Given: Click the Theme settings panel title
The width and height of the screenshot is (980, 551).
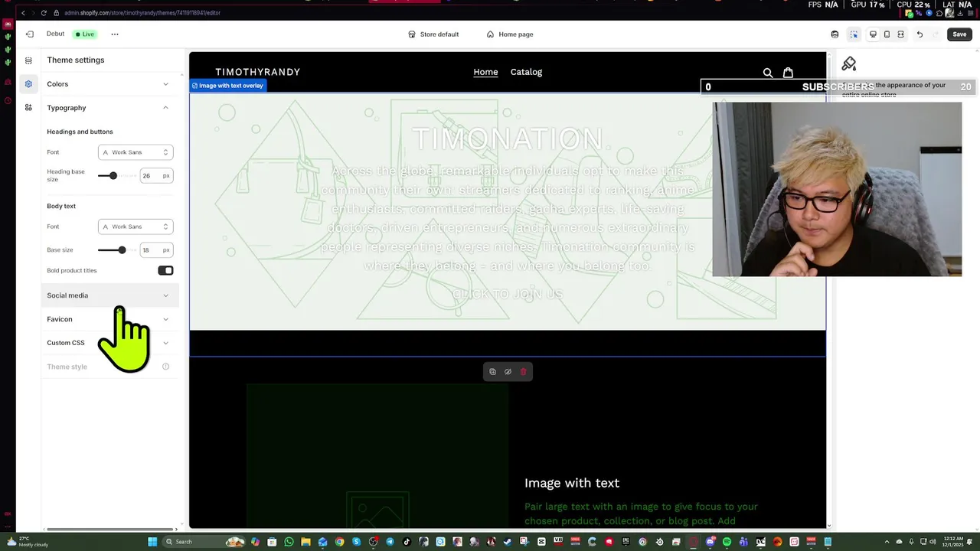Looking at the screenshot, I should (76, 60).
